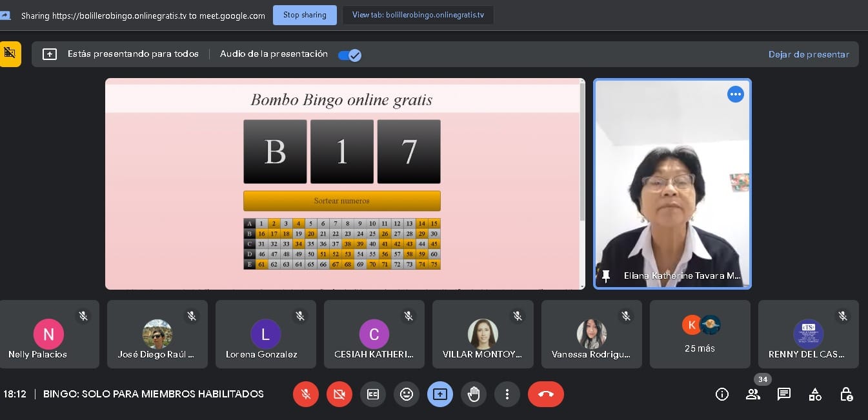
Task: Unmute the microphone in call controls
Action: click(x=306, y=394)
